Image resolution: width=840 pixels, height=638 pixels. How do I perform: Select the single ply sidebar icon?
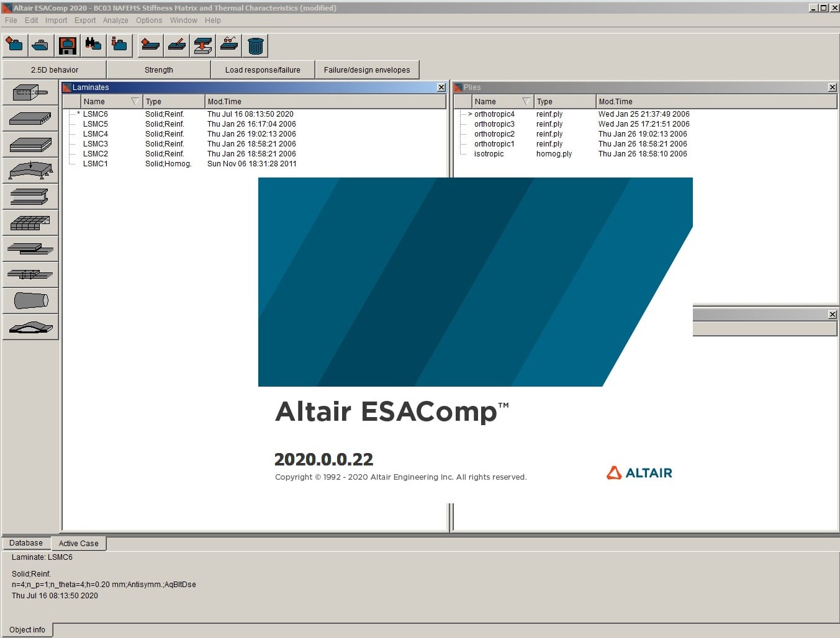click(30, 119)
